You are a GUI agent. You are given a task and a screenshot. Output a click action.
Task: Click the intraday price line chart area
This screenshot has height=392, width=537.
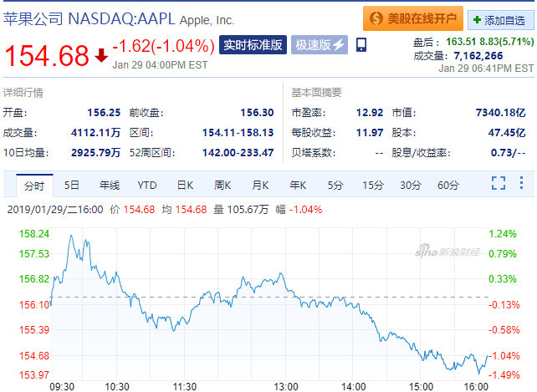tap(269, 304)
